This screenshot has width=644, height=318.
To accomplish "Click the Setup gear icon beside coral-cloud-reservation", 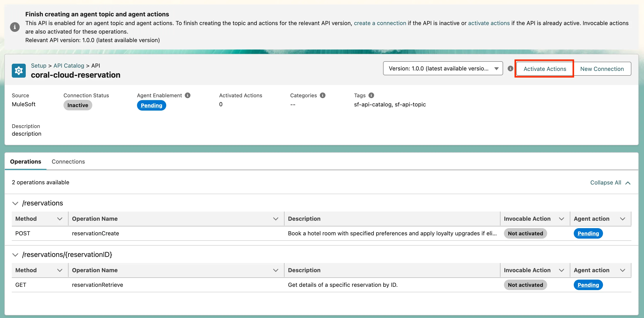I will pos(19,71).
